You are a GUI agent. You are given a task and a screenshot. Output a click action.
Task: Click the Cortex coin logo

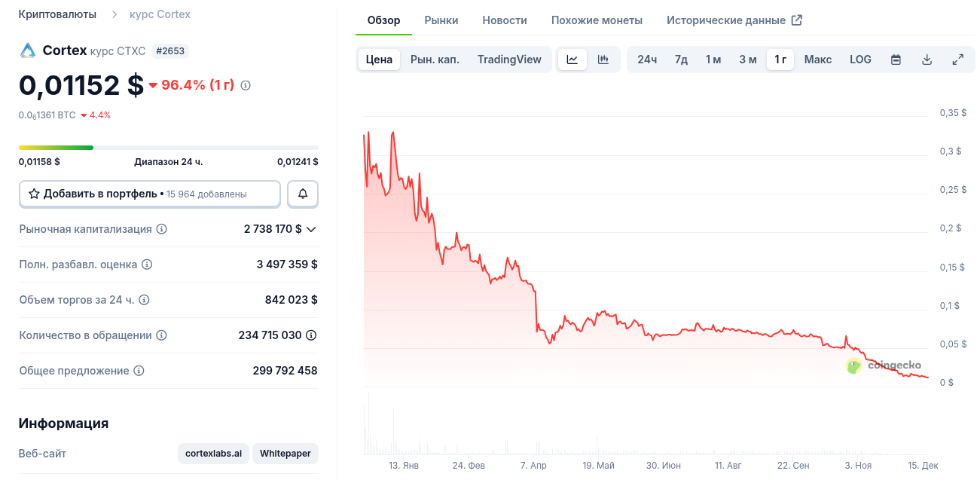pos(26,50)
